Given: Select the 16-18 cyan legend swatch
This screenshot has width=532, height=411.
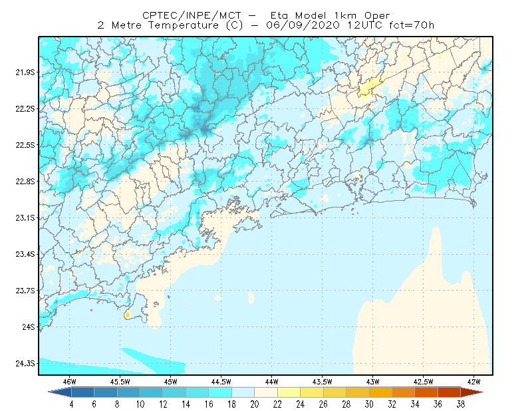Looking at the screenshot, I should 220,392.
